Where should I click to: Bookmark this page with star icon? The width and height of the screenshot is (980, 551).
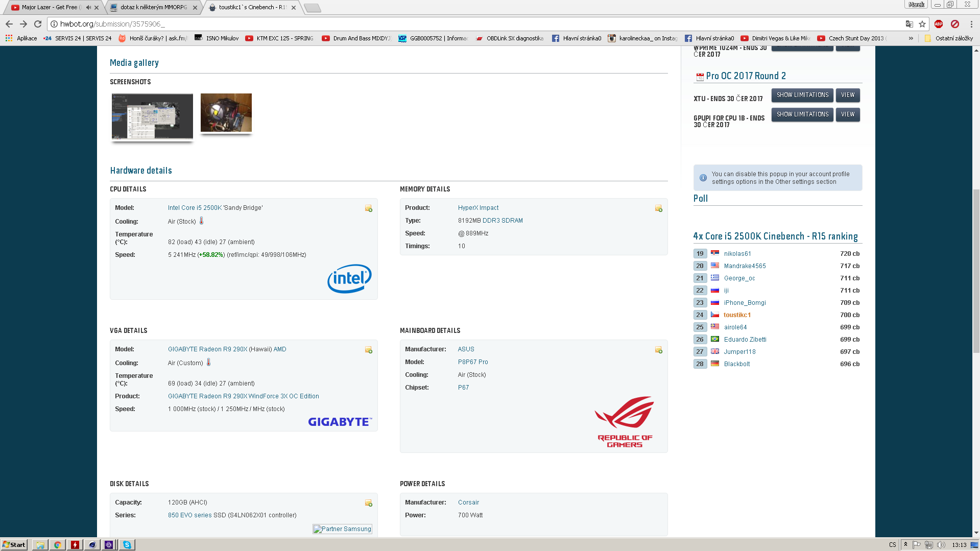coord(922,24)
